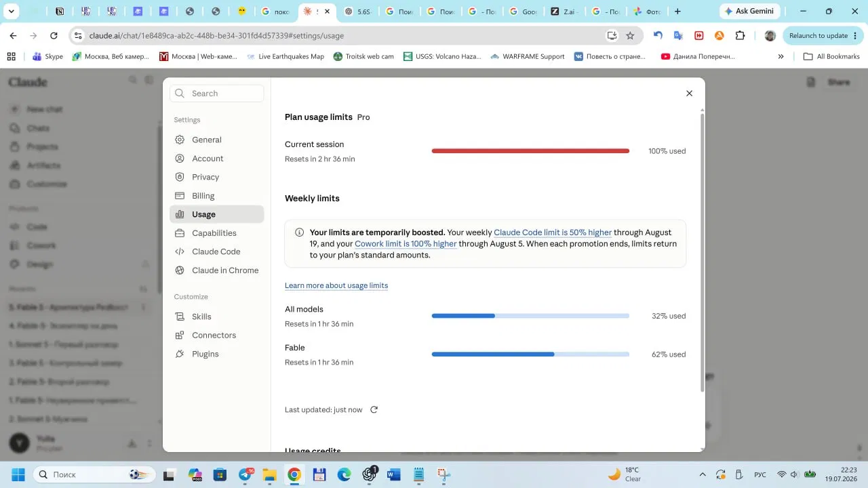
Task: Expand the hidden bookmarks chevron
Action: tap(781, 56)
